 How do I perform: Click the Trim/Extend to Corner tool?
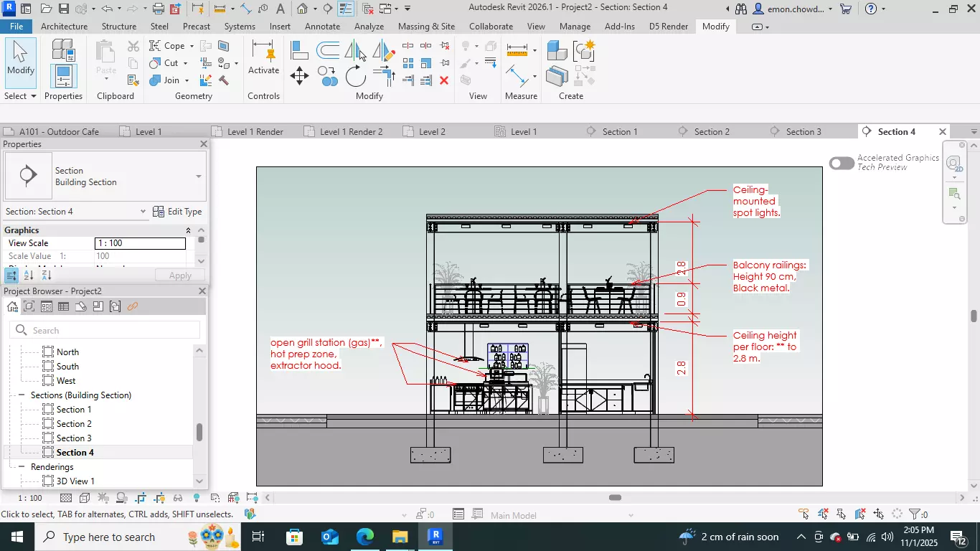[x=385, y=75]
